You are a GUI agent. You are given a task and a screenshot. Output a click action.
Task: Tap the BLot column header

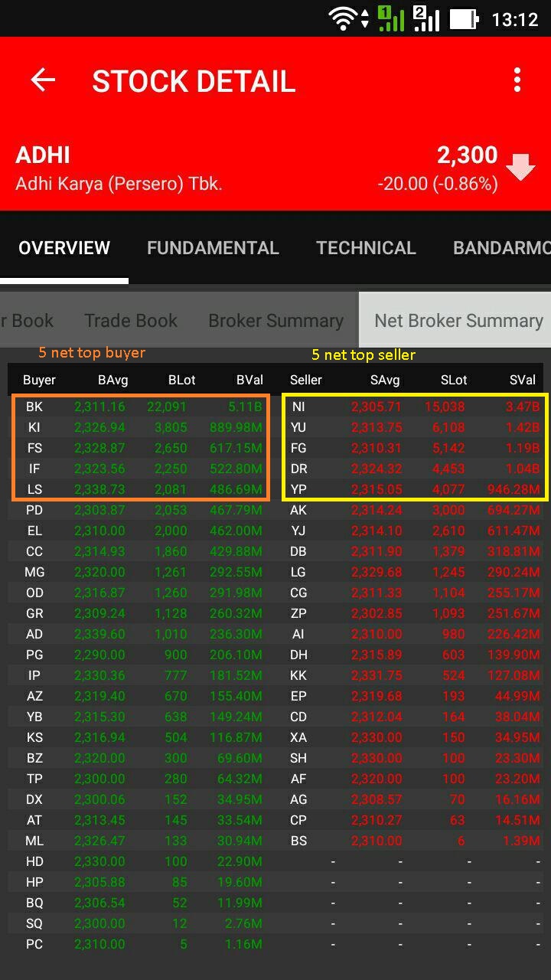click(182, 380)
